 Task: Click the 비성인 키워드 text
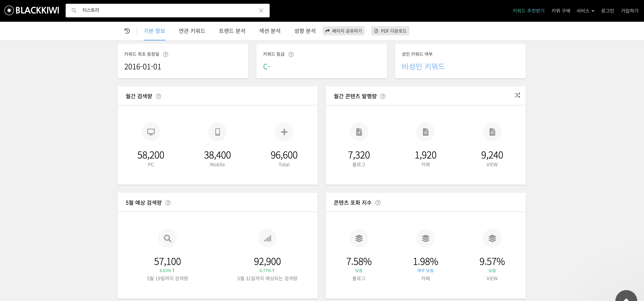[423, 66]
